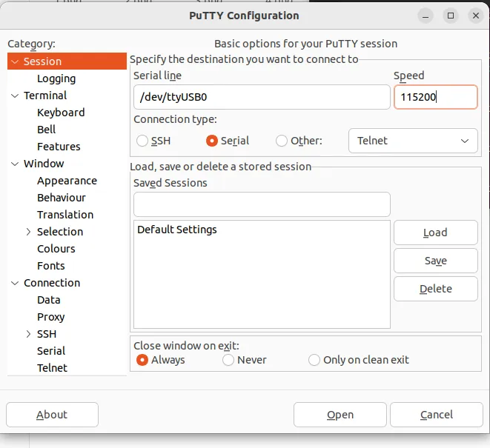Open the Appearance settings category
490x448 pixels.
(x=67, y=181)
